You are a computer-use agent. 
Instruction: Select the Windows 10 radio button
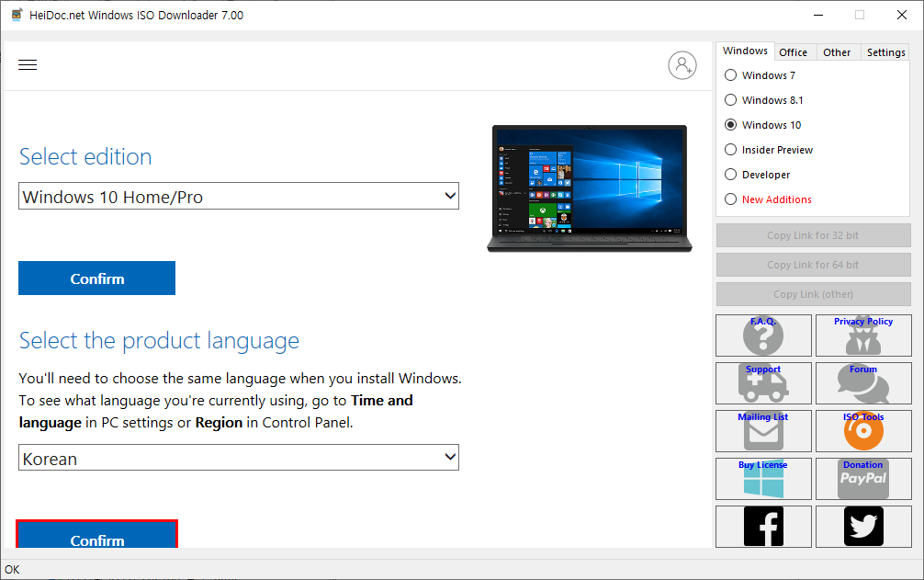pos(731,124)
